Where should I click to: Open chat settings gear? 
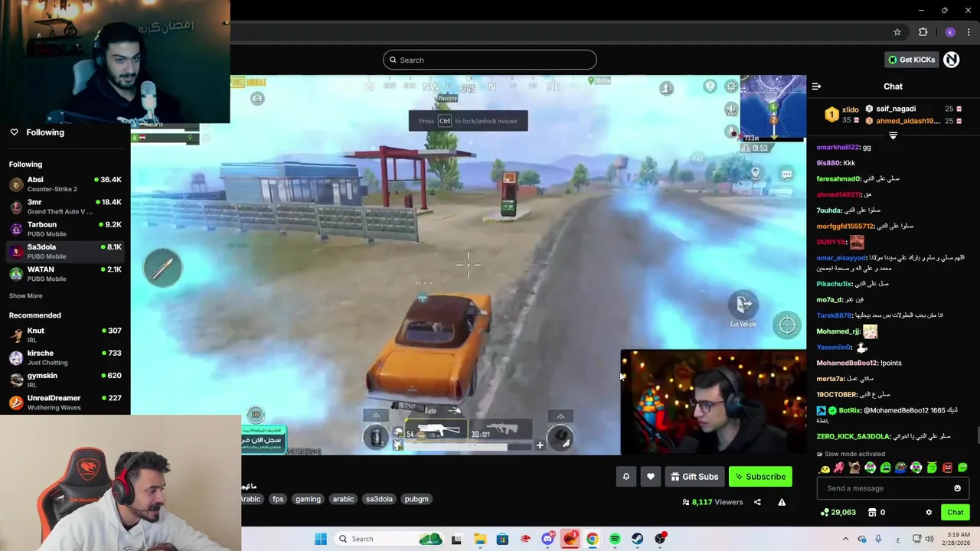click(x=929, y=513)
